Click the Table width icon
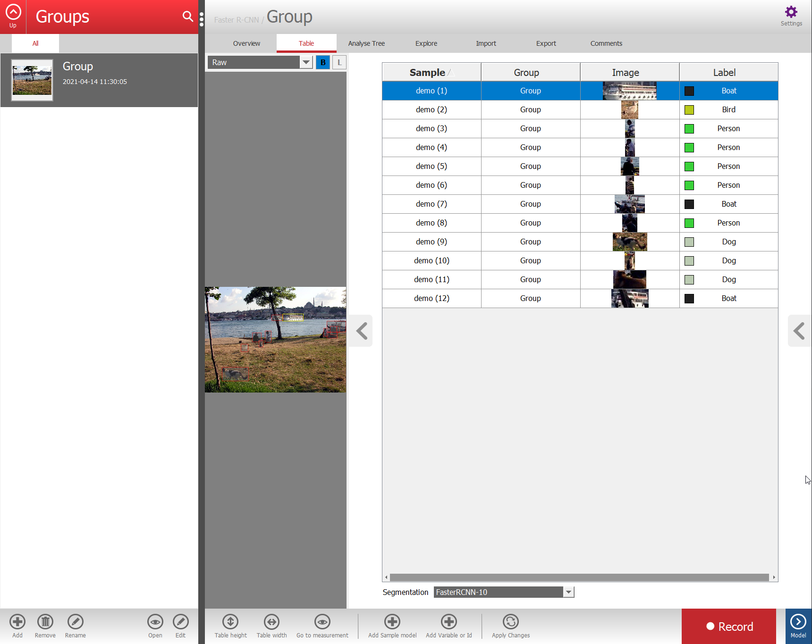This screenshot has height=644, width=812. click(271, 622)
